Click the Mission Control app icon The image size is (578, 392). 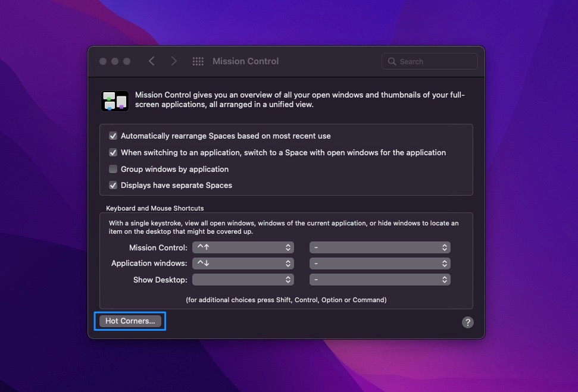click(x=115, y=101)
